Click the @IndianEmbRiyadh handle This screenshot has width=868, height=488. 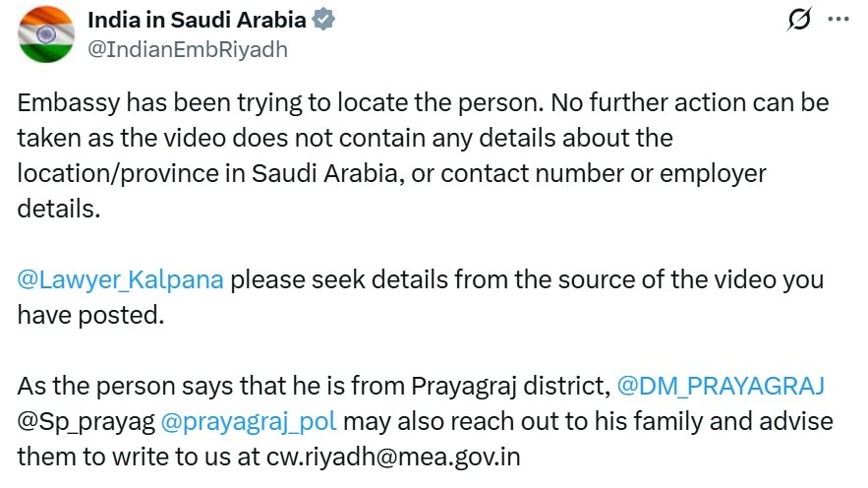tap(188, 49)
